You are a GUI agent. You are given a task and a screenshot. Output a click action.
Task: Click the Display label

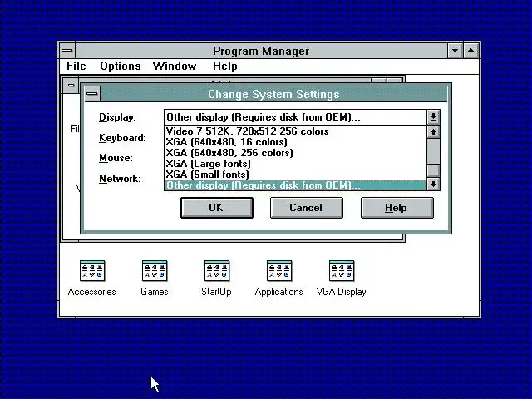pyautogui.click(x=117, y=117)
